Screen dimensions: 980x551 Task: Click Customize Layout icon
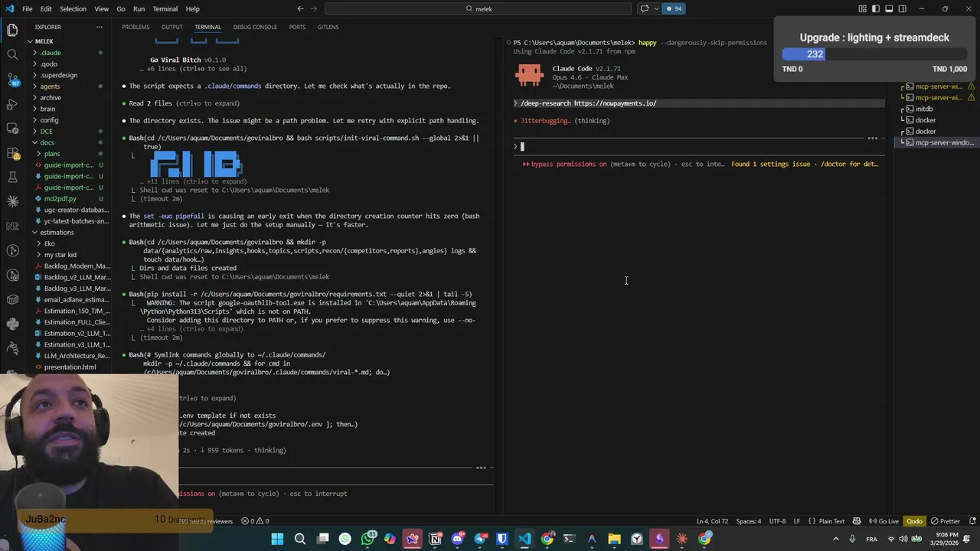point(863,8)
